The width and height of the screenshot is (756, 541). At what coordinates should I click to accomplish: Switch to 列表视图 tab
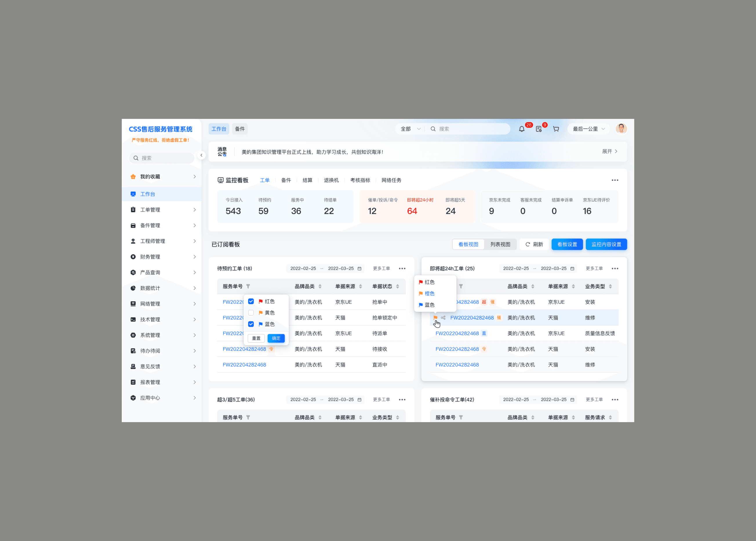500,244
